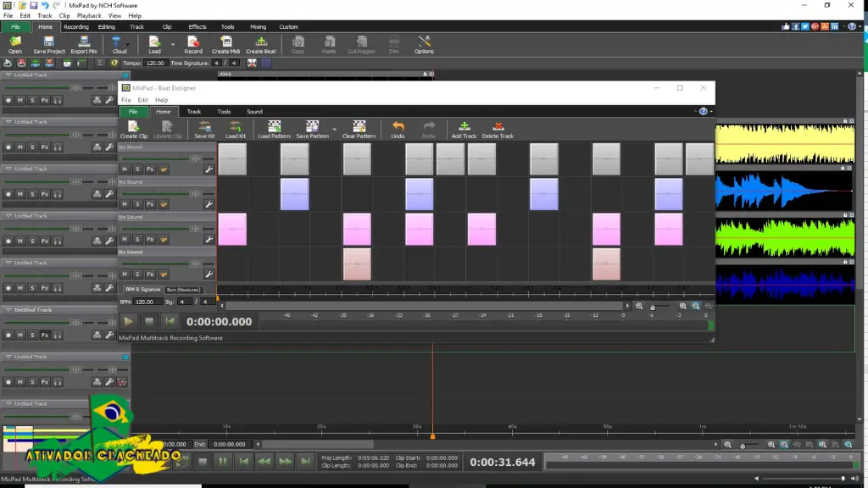Mute the second Untitled Track in MixPad
Image resolution: width=868 pixels, height=488 pixels.
[x=20, y=147]
